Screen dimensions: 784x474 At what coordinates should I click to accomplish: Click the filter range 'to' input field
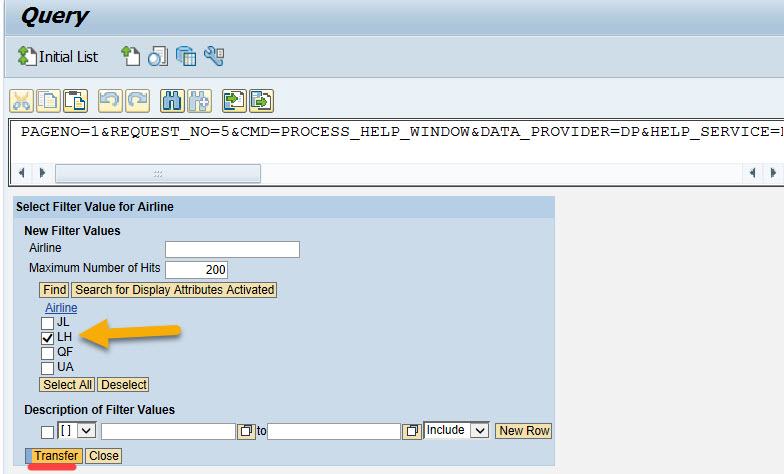[334, 431]
